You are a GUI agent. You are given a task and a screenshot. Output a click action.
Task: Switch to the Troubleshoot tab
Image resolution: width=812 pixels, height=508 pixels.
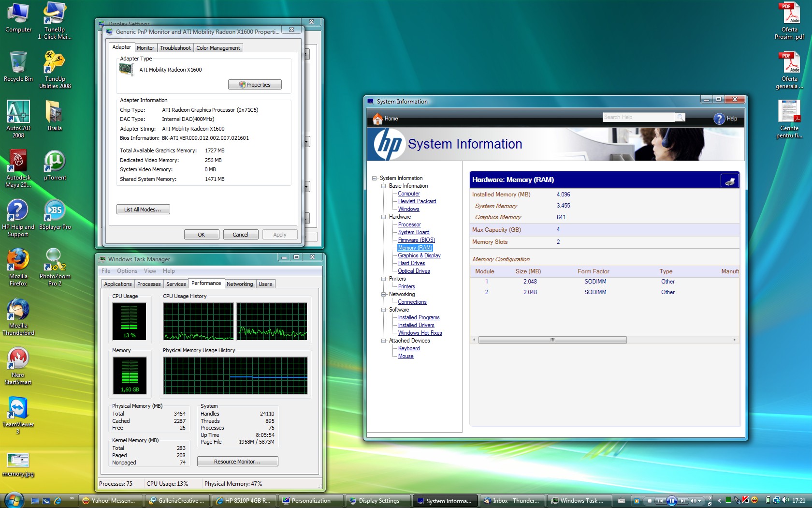click(x=175, y=48)
